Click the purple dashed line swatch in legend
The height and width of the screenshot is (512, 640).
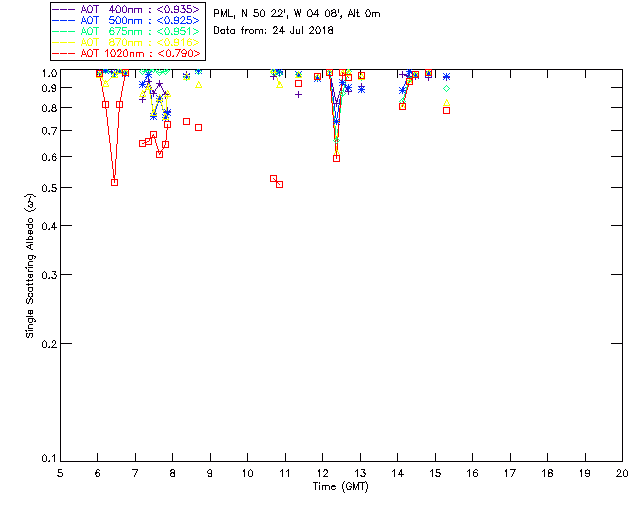[x=64, y=9]
